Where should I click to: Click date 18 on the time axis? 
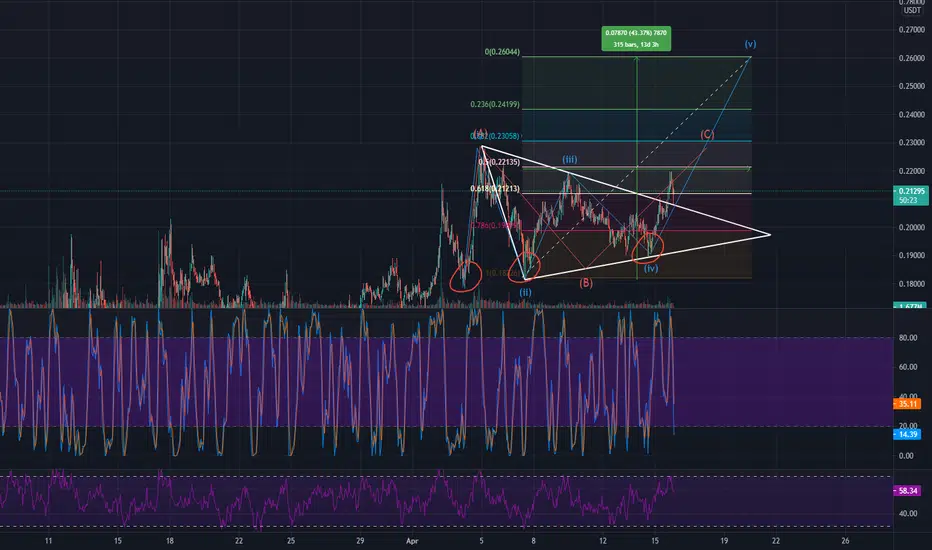pyautogui.click(x=170, y=541)
